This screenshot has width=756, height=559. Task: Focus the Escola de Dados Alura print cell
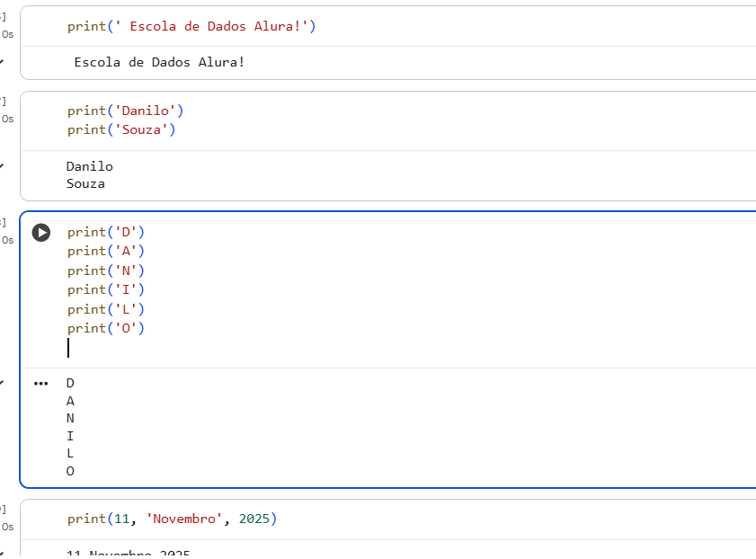[191, 26]
